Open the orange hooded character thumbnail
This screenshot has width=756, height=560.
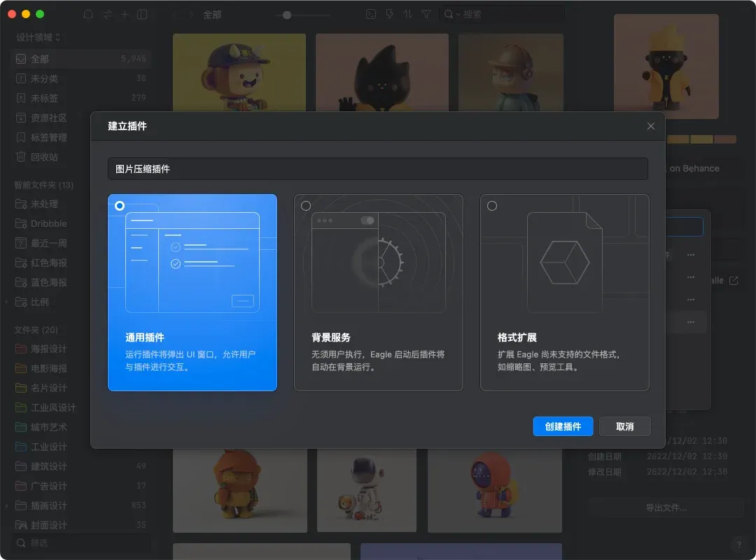495,490
